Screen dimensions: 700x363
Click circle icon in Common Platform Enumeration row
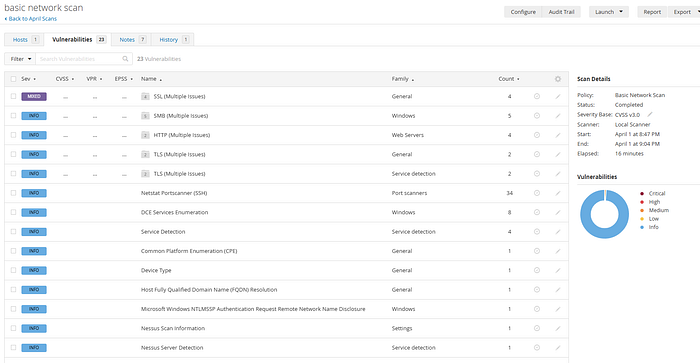(537, 251)
